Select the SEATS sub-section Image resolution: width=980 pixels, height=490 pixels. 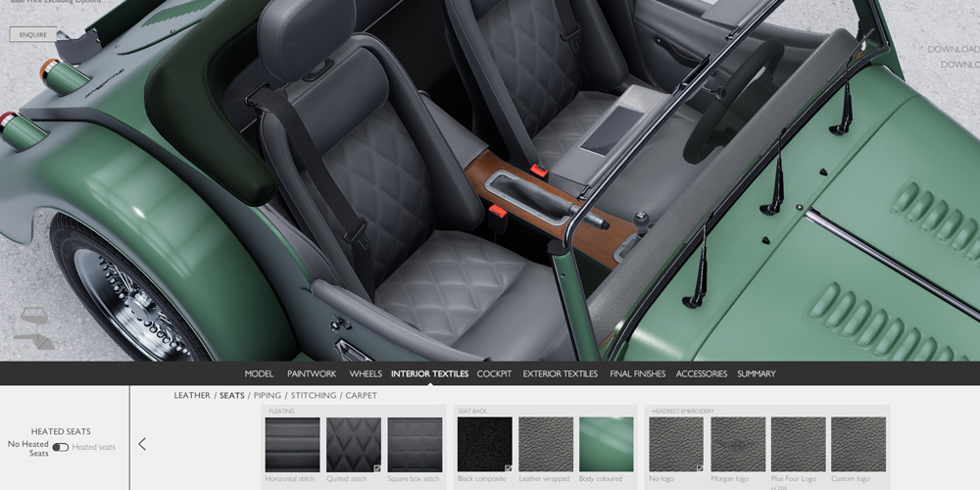point(232,396)
